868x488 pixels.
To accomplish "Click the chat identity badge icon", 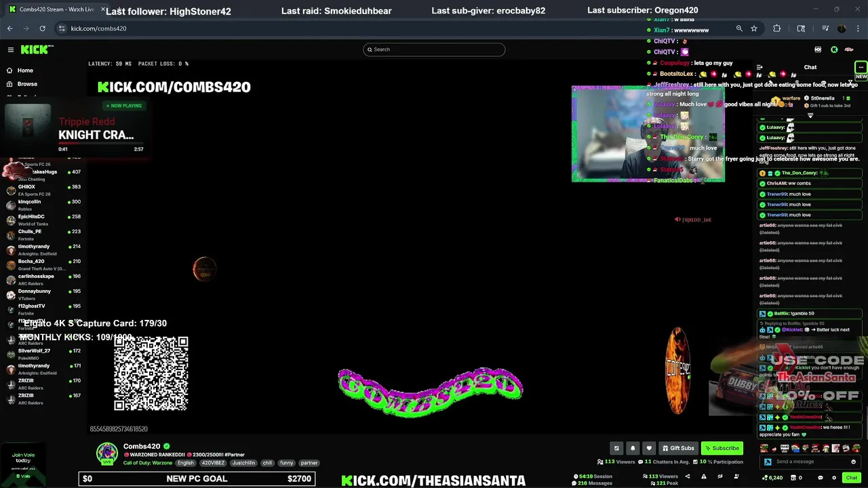I will coord(768,462).
